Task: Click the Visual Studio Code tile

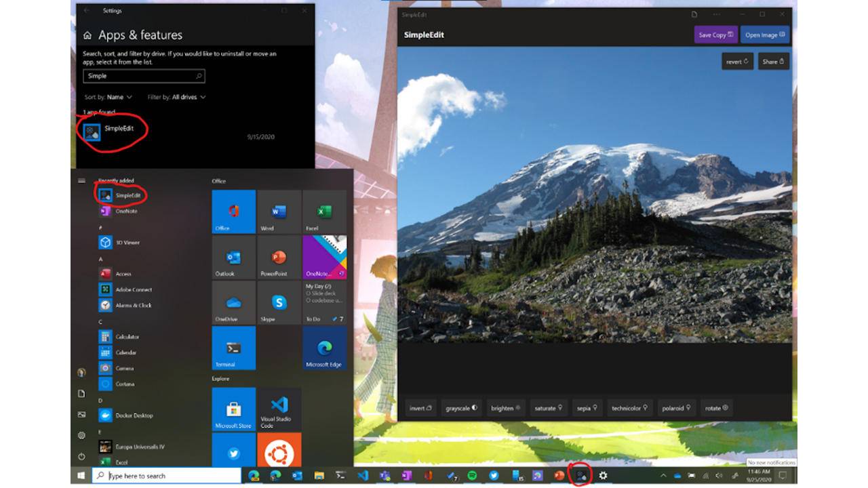Action: [279, 409]
